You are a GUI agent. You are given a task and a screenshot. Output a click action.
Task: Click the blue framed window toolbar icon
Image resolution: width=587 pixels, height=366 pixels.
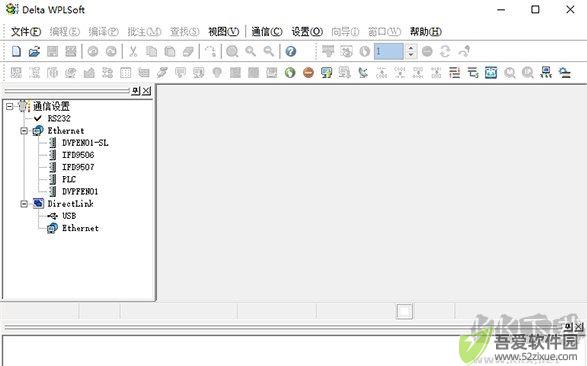(491, 73)
